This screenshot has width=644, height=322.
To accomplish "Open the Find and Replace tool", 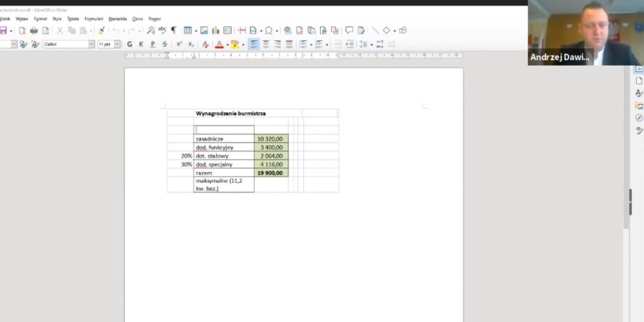I will click(151, 30).
